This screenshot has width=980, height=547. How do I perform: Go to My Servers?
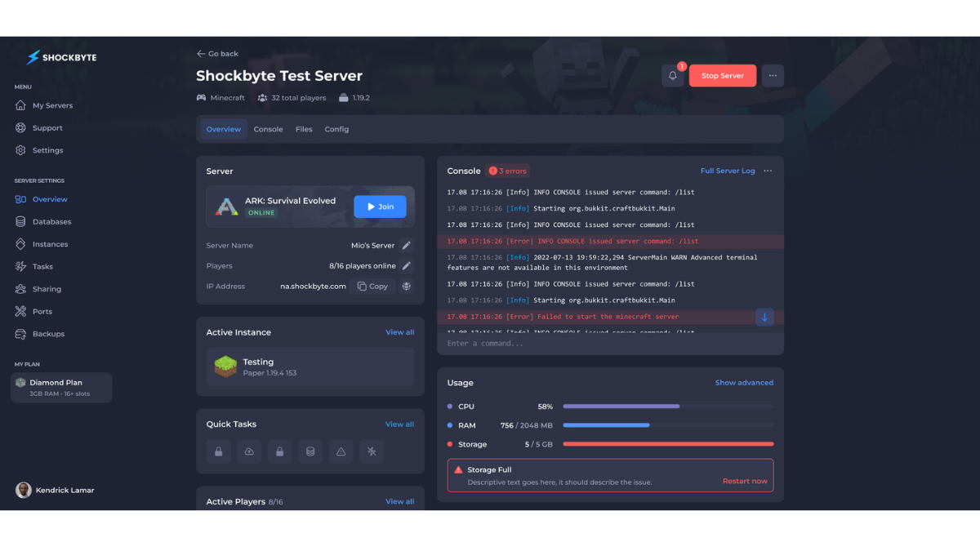45,105
